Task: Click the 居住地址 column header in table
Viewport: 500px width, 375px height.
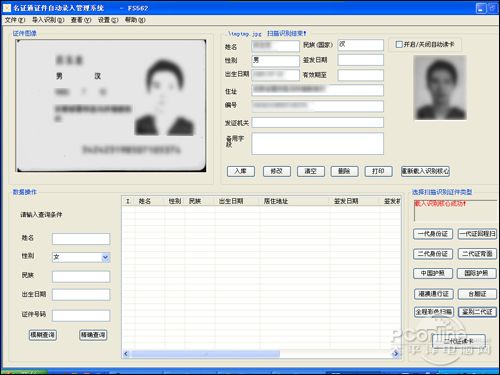Action: tap(295, 201)
